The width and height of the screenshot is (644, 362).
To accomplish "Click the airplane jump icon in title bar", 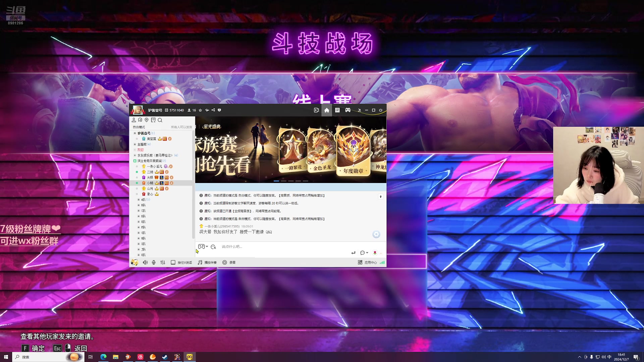I will (x=207, y=110).
